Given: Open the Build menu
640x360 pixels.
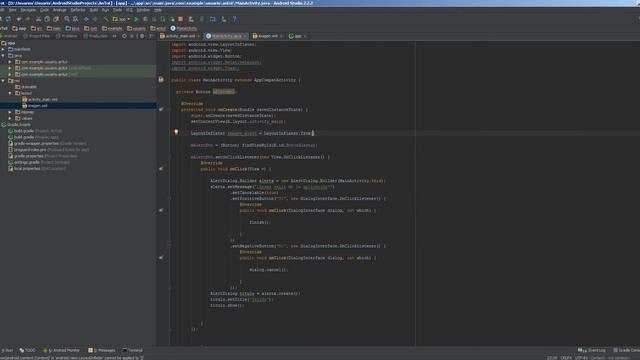Looking at the screenshot, I should tap(94, 10).
